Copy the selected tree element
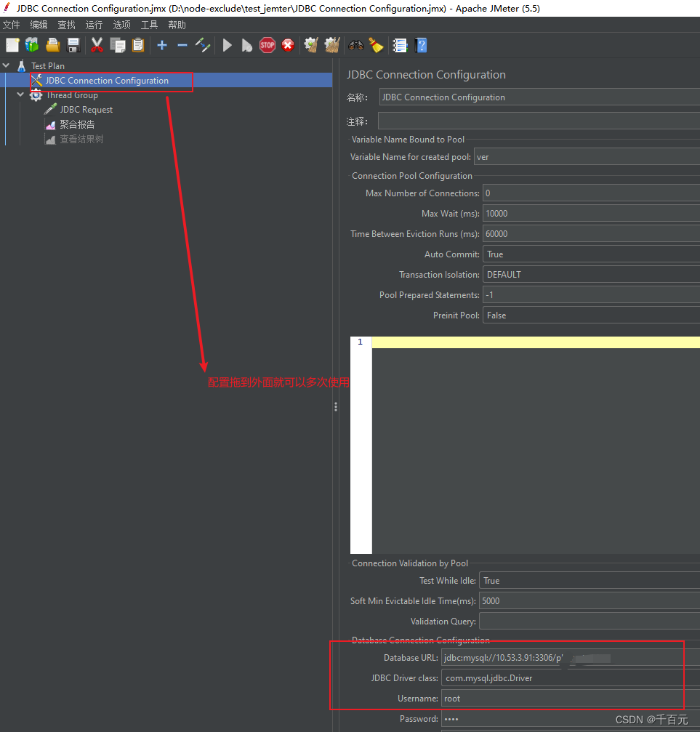The height and width of the screenshot is (732, 700). pos(118,45)
